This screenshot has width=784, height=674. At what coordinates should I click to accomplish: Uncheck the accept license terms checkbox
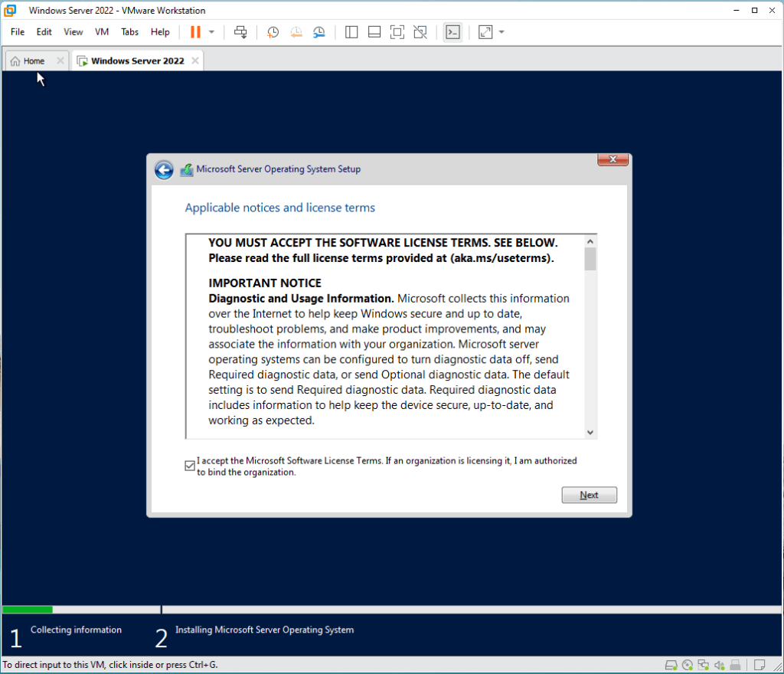click(x=190, y=466)
